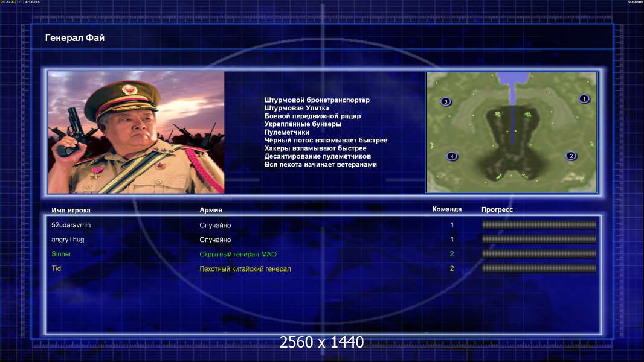Image resolution: width=644 pixels, height=362 pixels.
Task: Click 'Боевой передвижной радар' ability line
Action: click(312, 116)
